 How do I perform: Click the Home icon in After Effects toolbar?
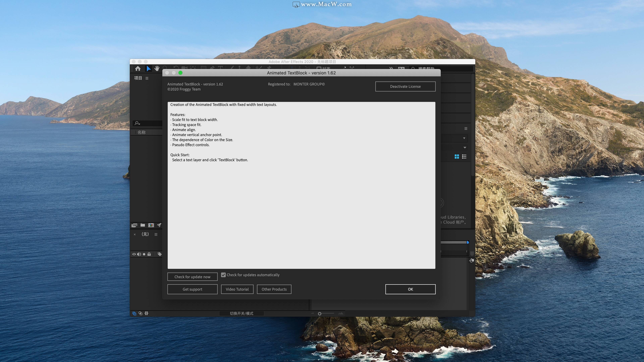[x=138, y=68]
